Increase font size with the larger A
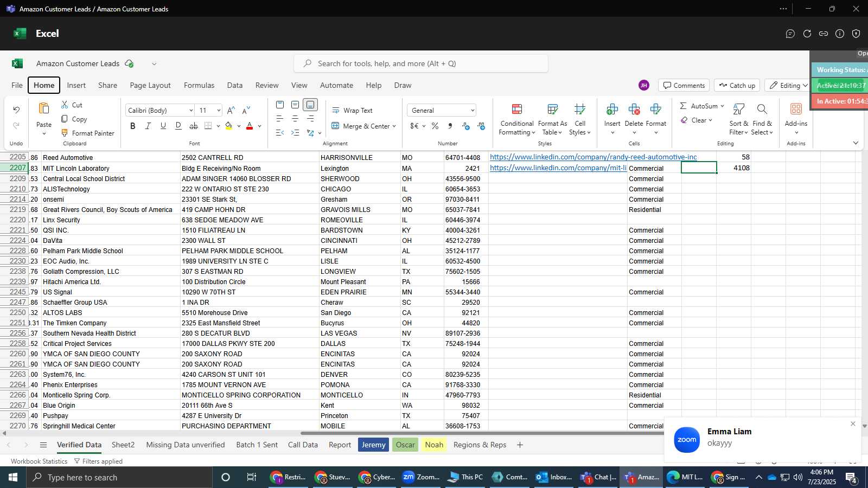This screenshot has width=868, height=488. click(x=231, y=110)
